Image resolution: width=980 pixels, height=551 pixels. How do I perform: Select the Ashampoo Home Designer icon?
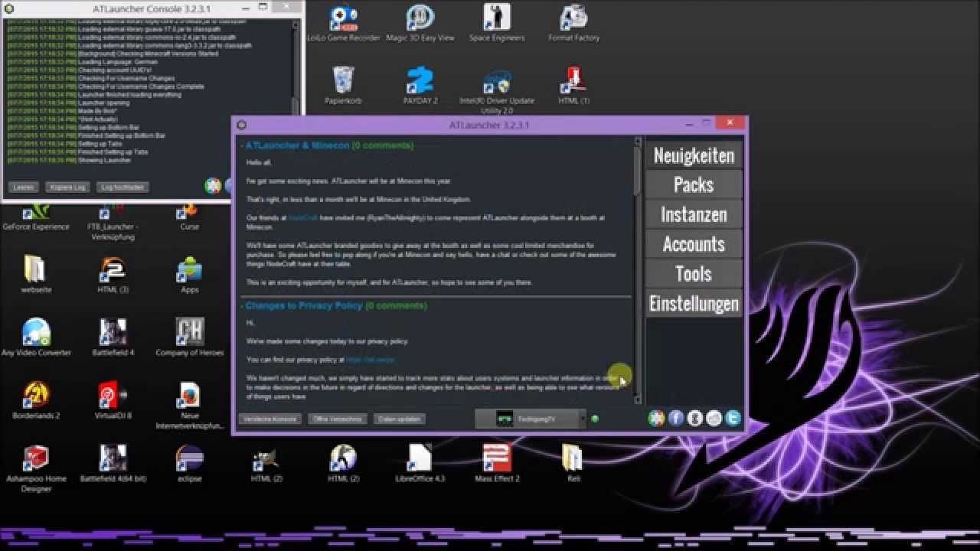[35, 469]
